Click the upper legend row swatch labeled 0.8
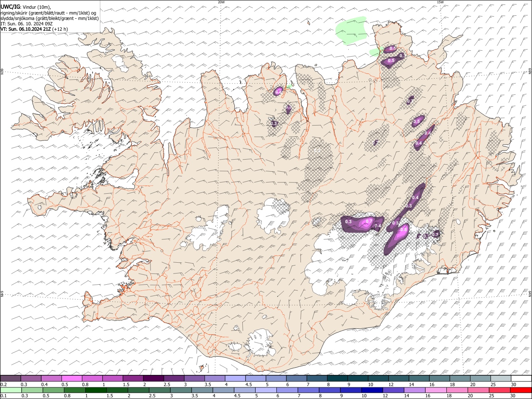The height and width of the screenshot is (399, 532). click(92, 379)
